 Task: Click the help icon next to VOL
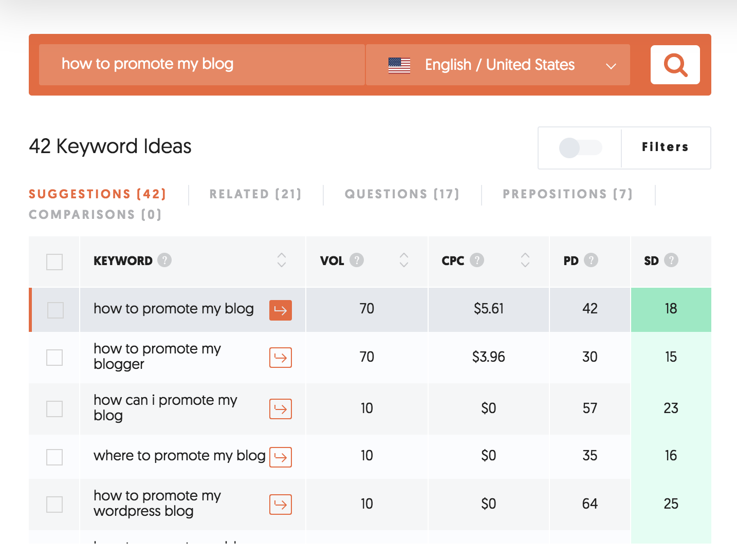click(357, 260)
